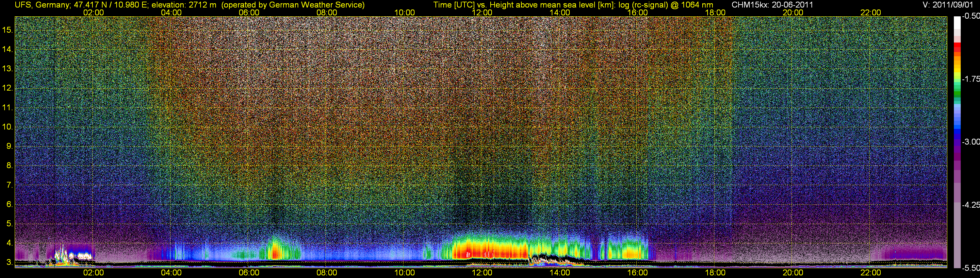Click the height axis label '10.'
This screenshot has height=278, width=980.
(x=8, y=127)
